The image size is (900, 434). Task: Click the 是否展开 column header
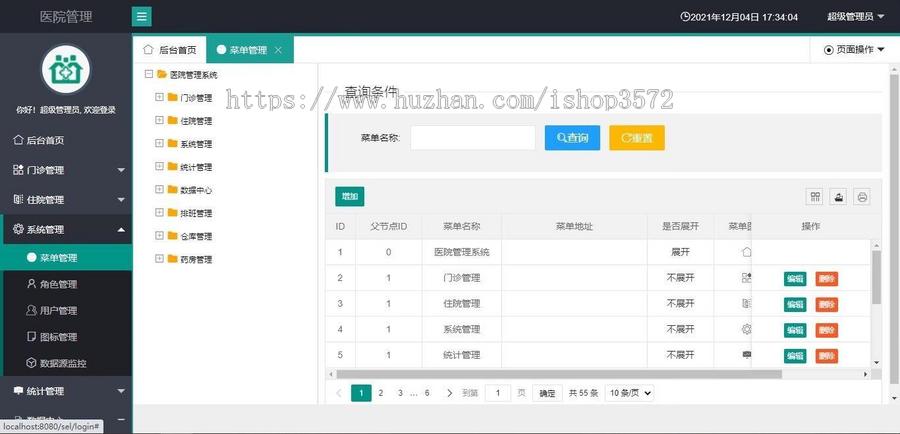point(680,226)
